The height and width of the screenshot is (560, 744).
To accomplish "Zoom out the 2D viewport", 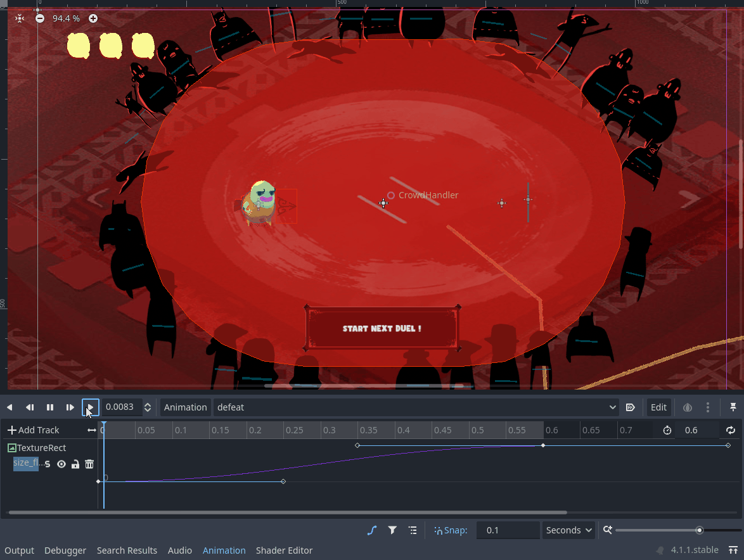I will [x=40, y=18].
